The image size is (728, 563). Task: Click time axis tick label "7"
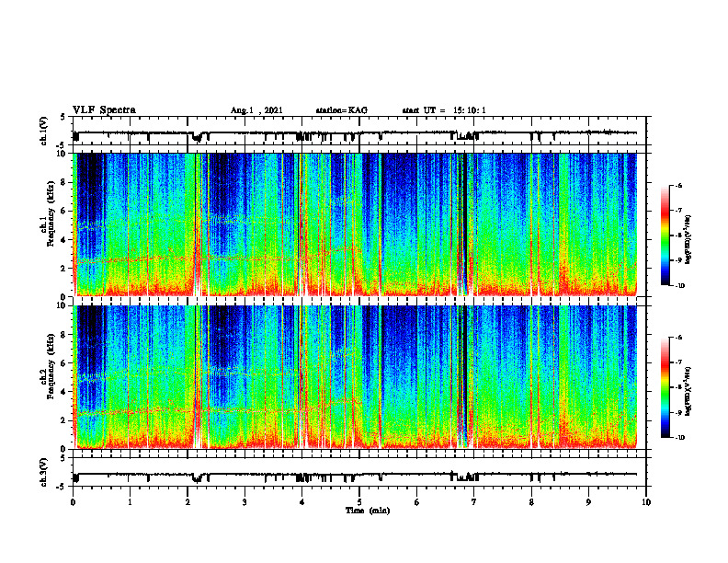(474, 502)
